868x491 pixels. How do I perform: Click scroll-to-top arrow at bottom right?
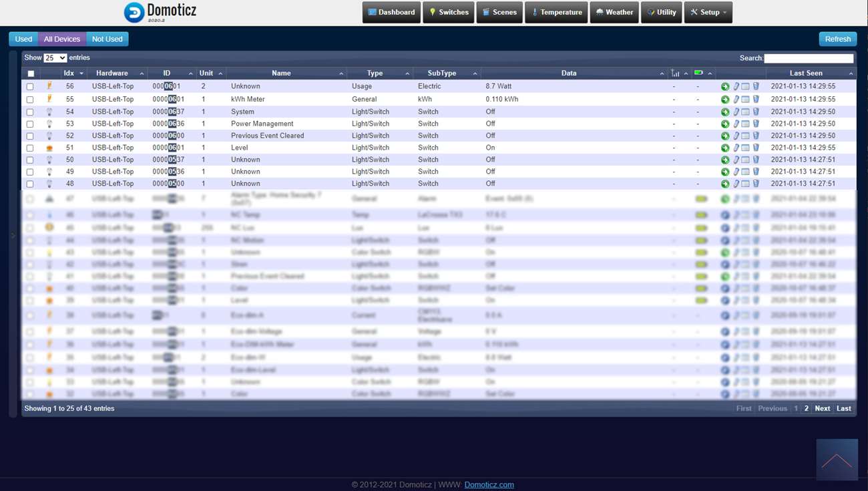click(837, 460)
